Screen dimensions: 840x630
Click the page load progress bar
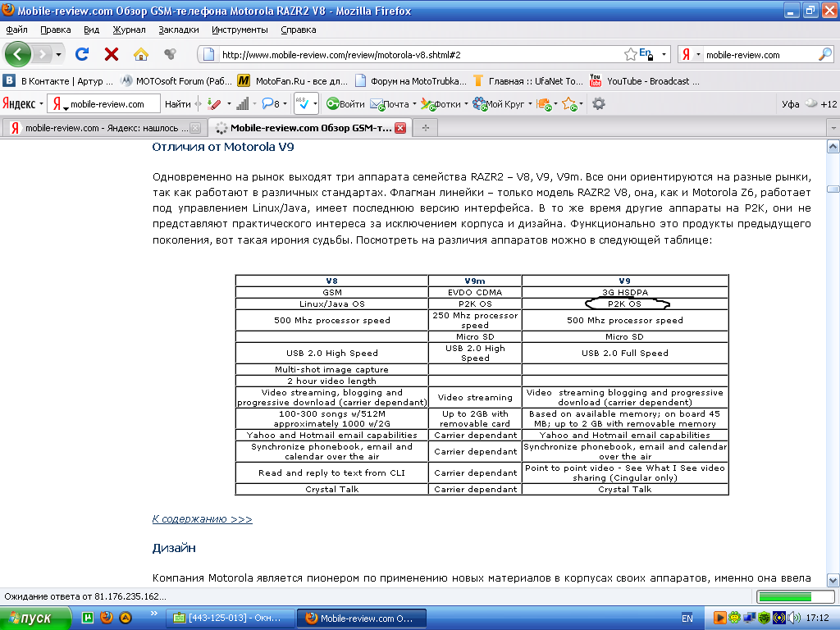pyautogui.click(x=795, y=596)
